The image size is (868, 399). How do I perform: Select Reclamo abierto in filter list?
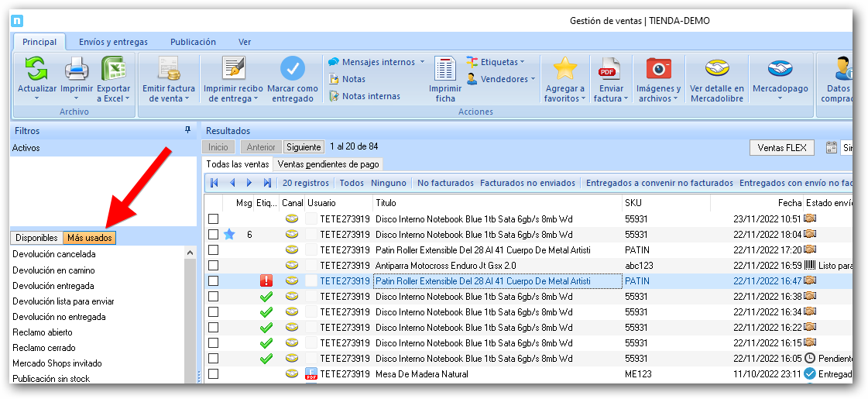43,332
